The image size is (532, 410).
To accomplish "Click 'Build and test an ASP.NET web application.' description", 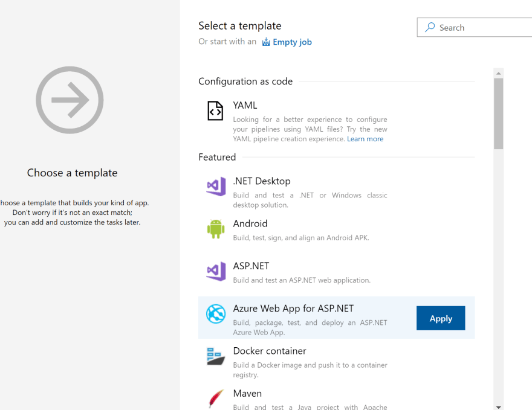I will click(x=302, y=280).
